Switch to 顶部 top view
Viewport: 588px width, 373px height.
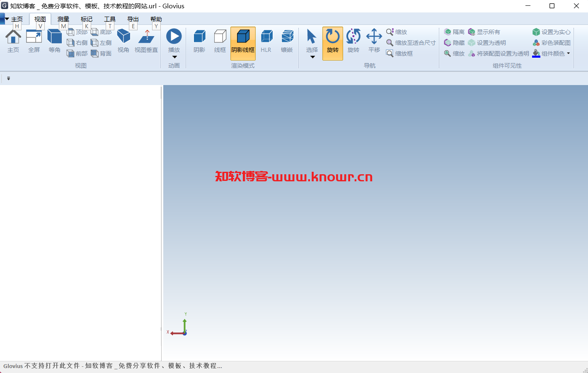[77, 32]
